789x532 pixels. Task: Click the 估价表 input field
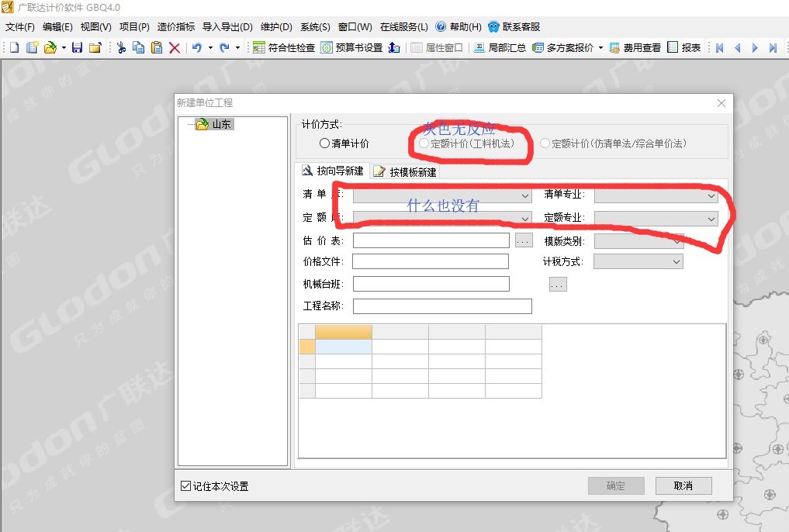coord(431,240)
